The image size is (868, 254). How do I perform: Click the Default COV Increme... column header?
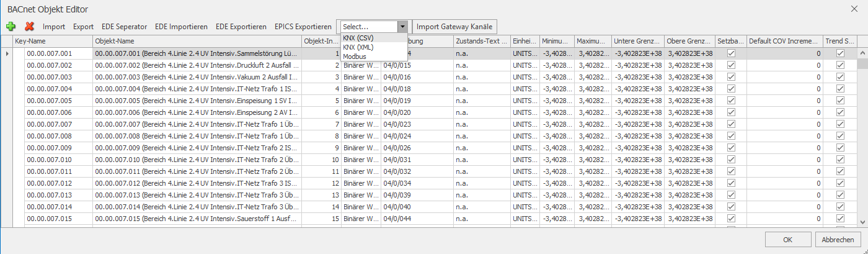coord(784,42)
